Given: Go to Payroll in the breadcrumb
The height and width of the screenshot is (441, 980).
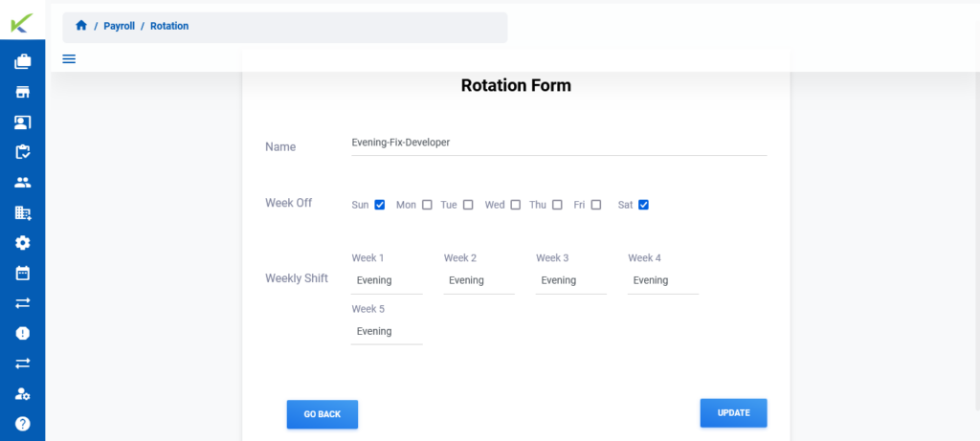Looking at the screenshot, I should [x=120, y=26].
